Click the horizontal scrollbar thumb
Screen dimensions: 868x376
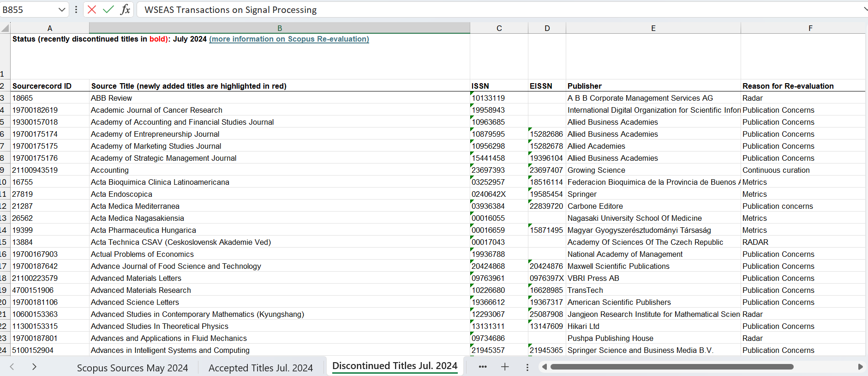coord(671,367)
